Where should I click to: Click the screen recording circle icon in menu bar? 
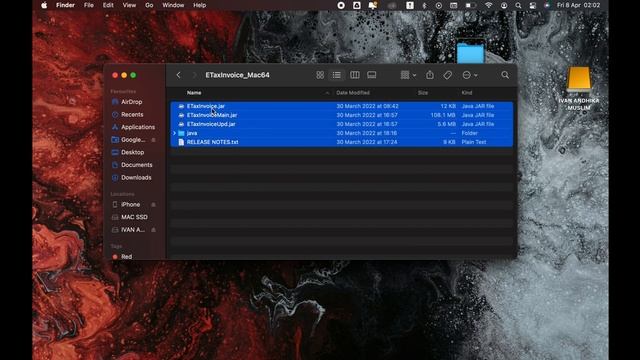tap(341, 5)
